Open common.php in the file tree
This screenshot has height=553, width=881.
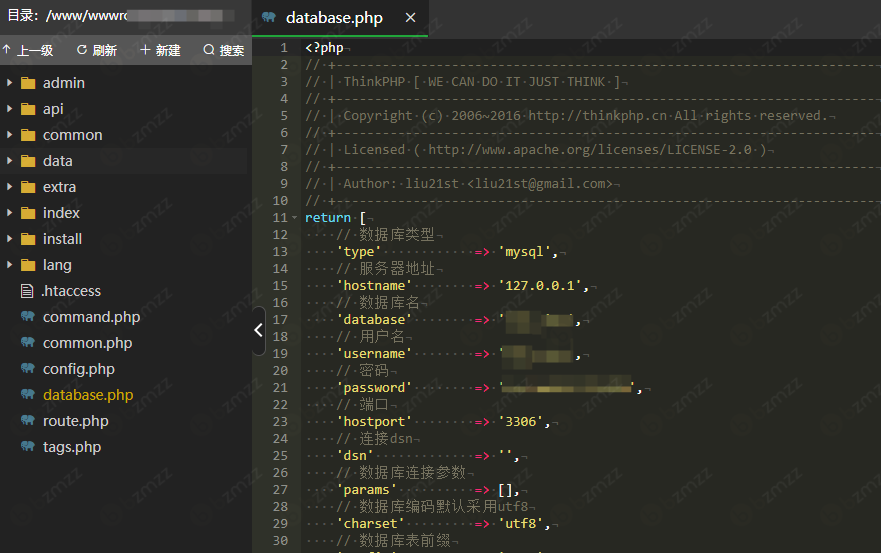(x=88, y=343)
